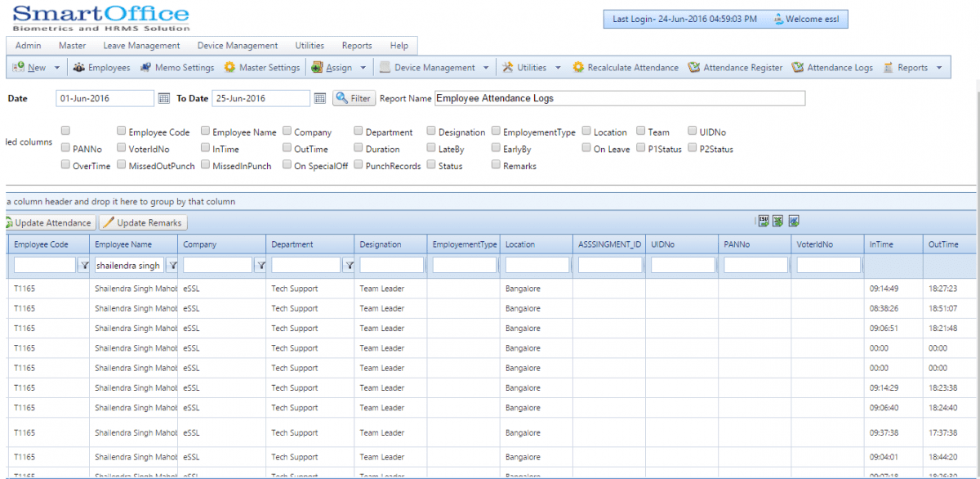Open the Help menu
Screen dimensions: 980x479
399,46
